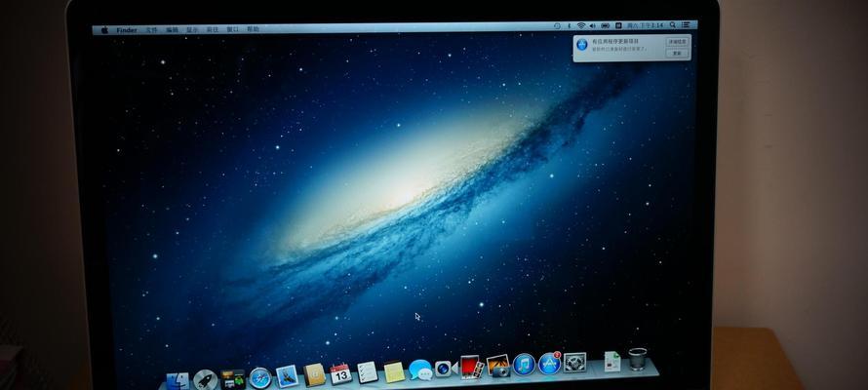The width and height of the screenshot is (868, 390).
Task: Open App Store icon with badge
Action: click(x=550, y=363)
